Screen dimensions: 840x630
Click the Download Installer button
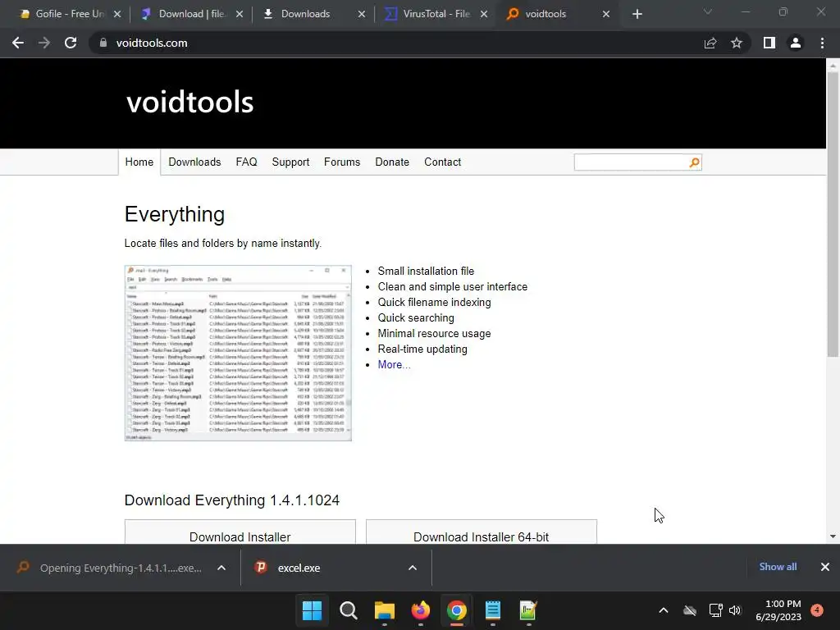coord(240,532)
